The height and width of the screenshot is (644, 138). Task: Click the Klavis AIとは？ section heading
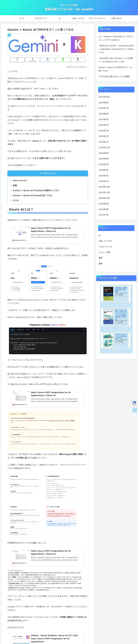point(48,210)
